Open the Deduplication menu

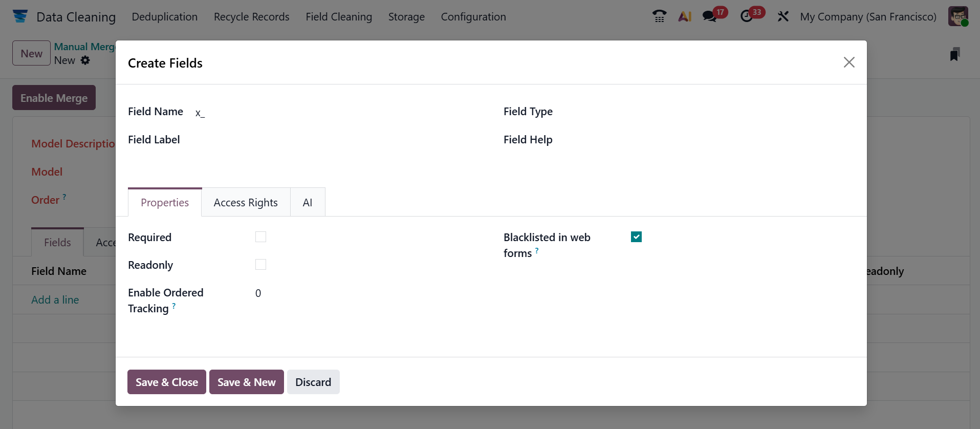coord(164,17)
